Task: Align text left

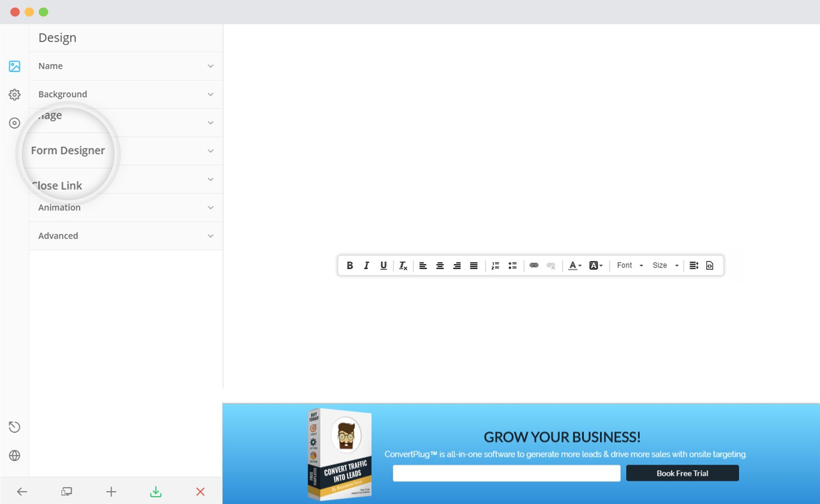Action: 423,265
